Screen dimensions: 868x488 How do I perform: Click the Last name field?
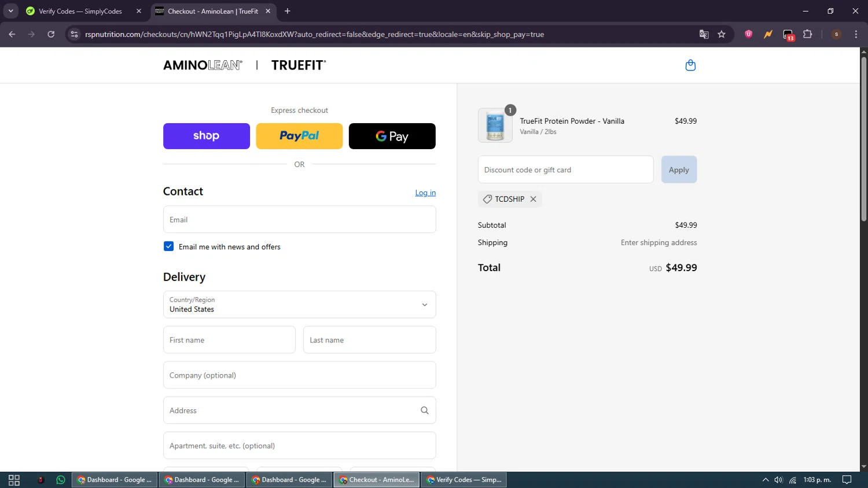(369, 340)
